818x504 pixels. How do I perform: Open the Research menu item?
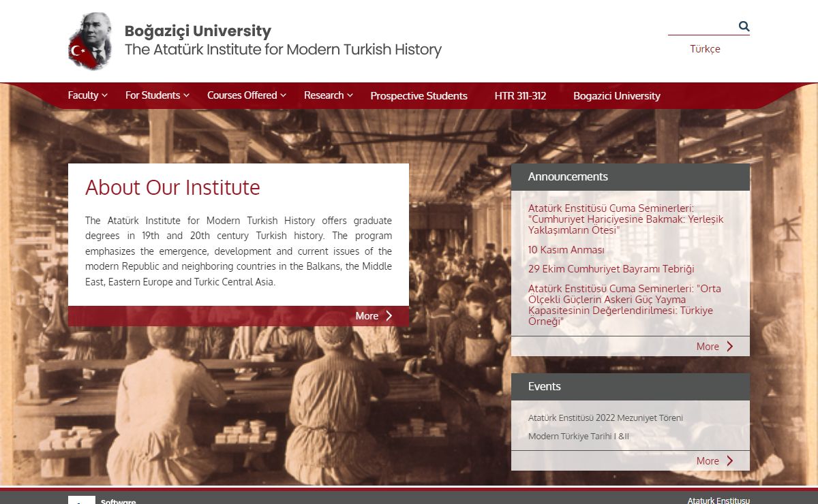324,95
